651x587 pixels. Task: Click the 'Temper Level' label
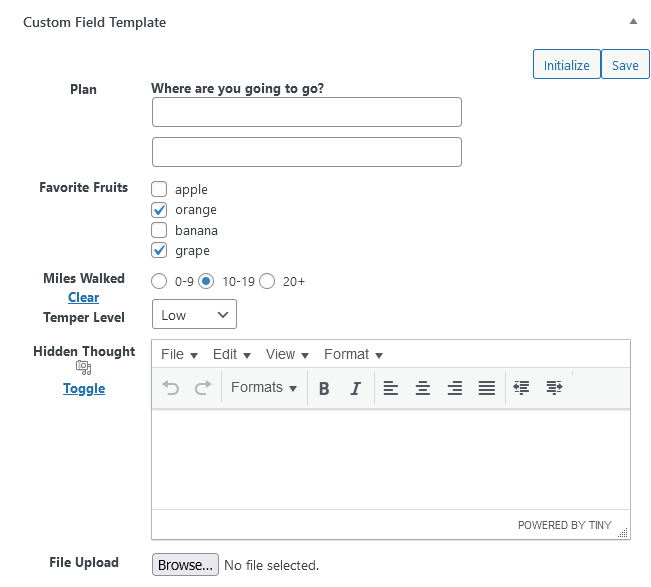coord(84,317)
